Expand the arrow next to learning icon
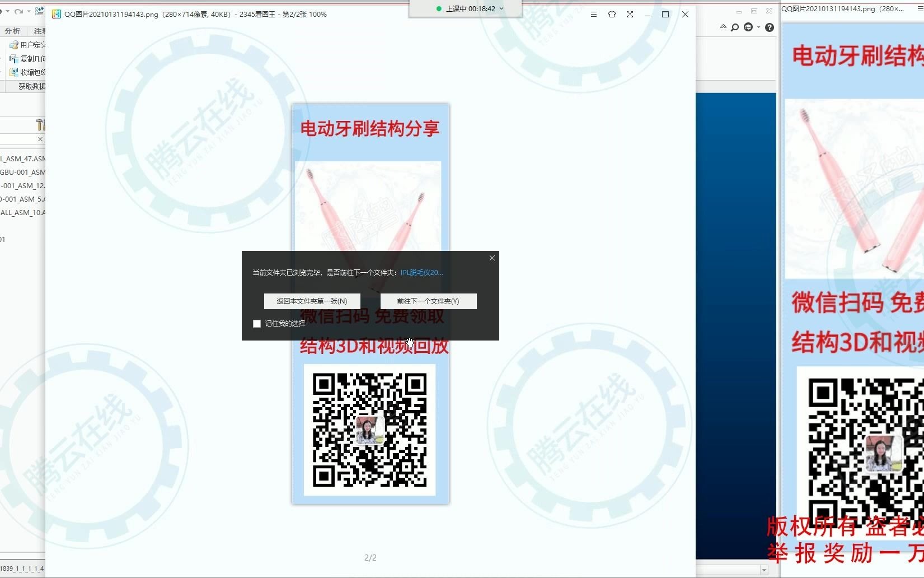The image size is (924, 578). pos(758,27)
